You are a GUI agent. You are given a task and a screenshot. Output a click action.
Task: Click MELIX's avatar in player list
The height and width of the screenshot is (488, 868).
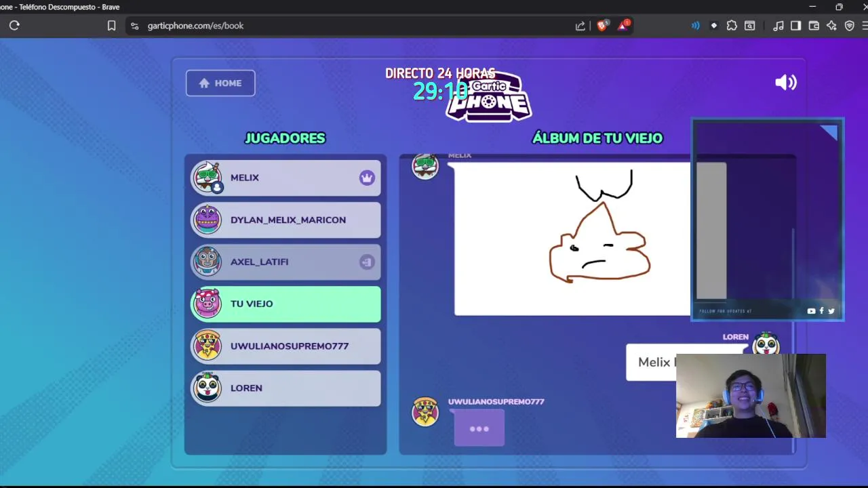point(208,177)
